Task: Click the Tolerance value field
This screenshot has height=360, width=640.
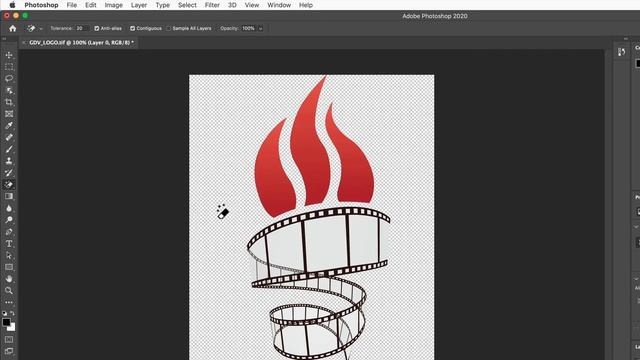Action: click(x=80, y=29)
